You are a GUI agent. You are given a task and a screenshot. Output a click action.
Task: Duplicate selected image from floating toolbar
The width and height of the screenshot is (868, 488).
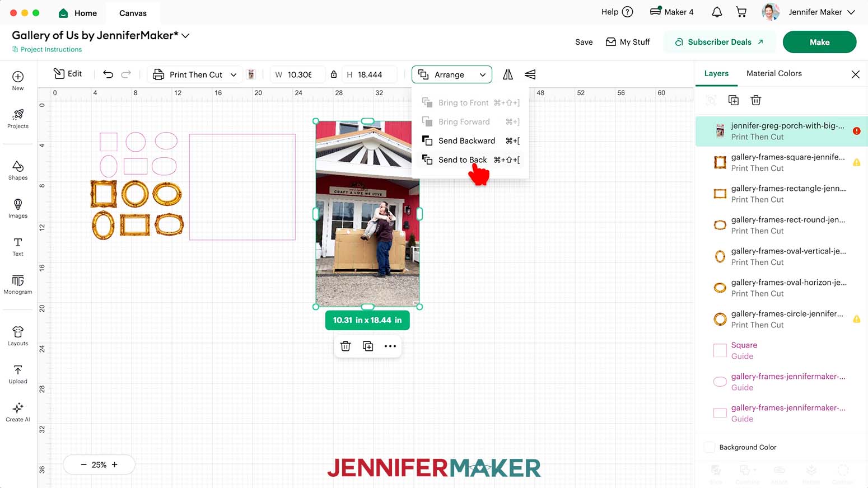[368, 346]
